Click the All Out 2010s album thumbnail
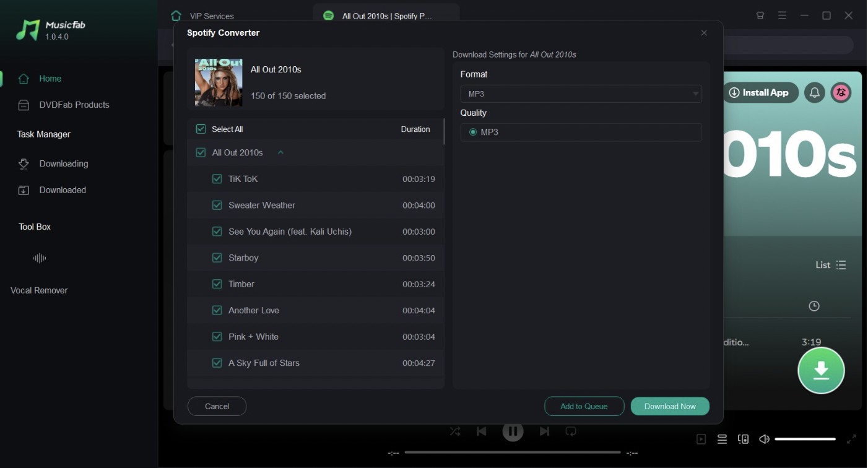Screen dimensions: 868x468 click(x=219, y=83)
